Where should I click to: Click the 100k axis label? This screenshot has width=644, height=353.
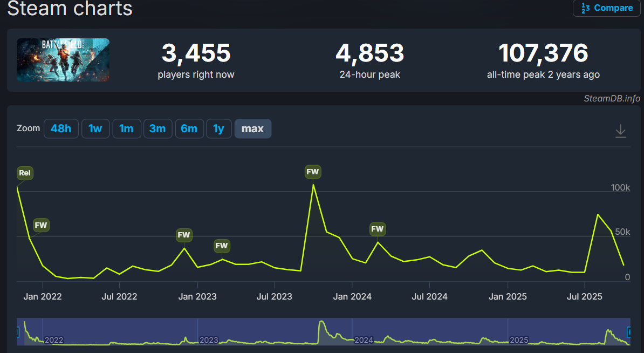620,187
